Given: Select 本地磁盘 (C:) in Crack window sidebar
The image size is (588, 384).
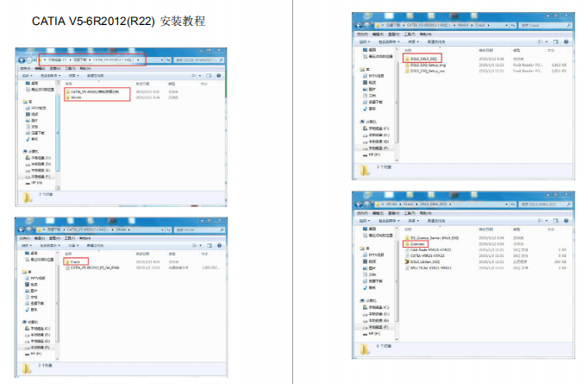Looking at the screenshot, I should tap(376, 129).
